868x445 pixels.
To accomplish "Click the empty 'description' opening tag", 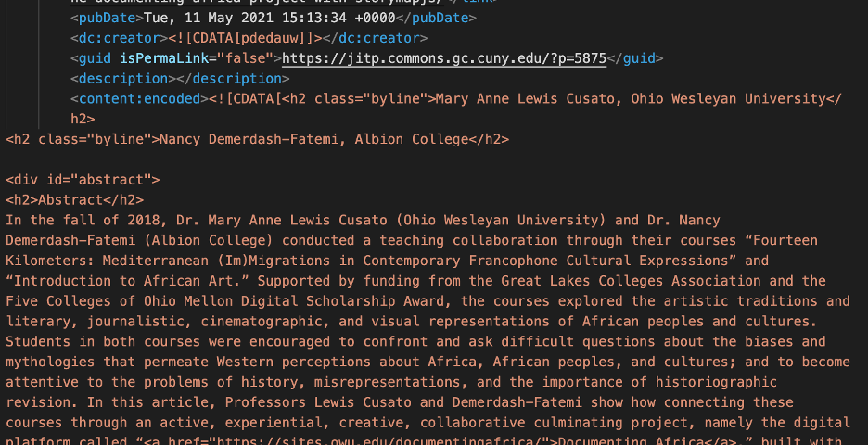I will pos(123,79).
